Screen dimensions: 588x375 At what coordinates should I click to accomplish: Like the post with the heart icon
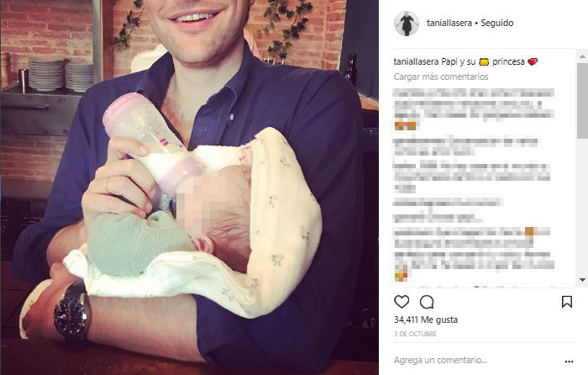(402, 302)
